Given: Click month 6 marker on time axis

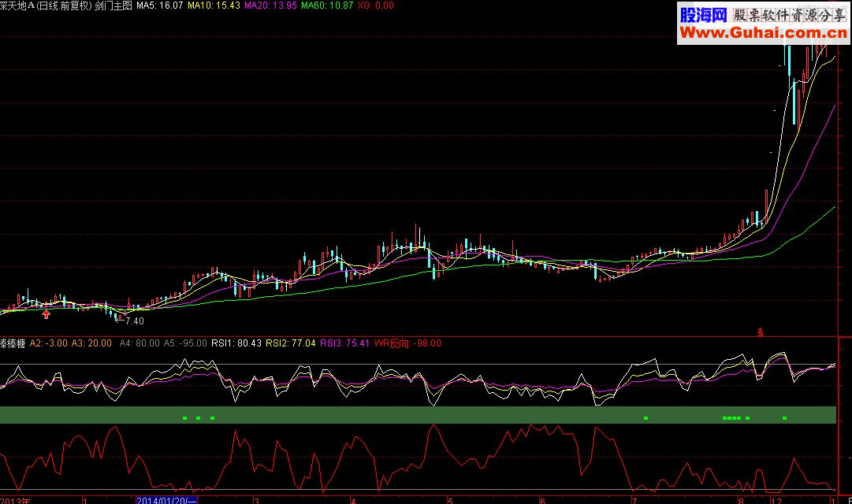Looking at the screenshot, I should pyautogui.click(x=542, y=500).
